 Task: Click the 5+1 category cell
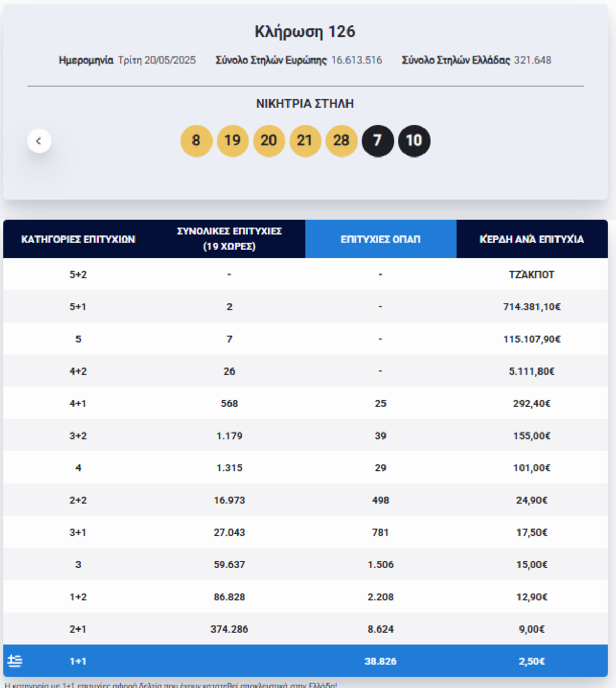[78, 307]
